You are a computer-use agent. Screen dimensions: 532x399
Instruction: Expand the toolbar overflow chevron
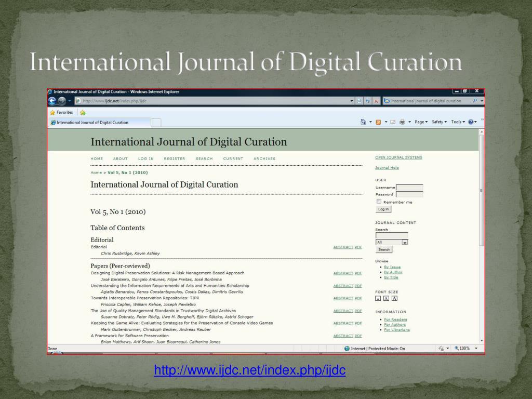tap(482, 119)
